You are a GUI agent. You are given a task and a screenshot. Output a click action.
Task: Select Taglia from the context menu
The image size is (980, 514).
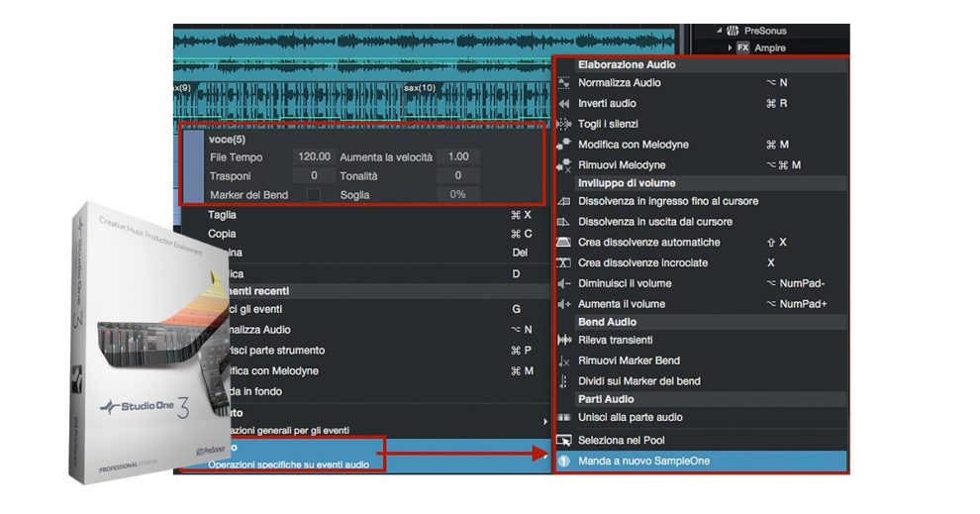coord(222,214)
